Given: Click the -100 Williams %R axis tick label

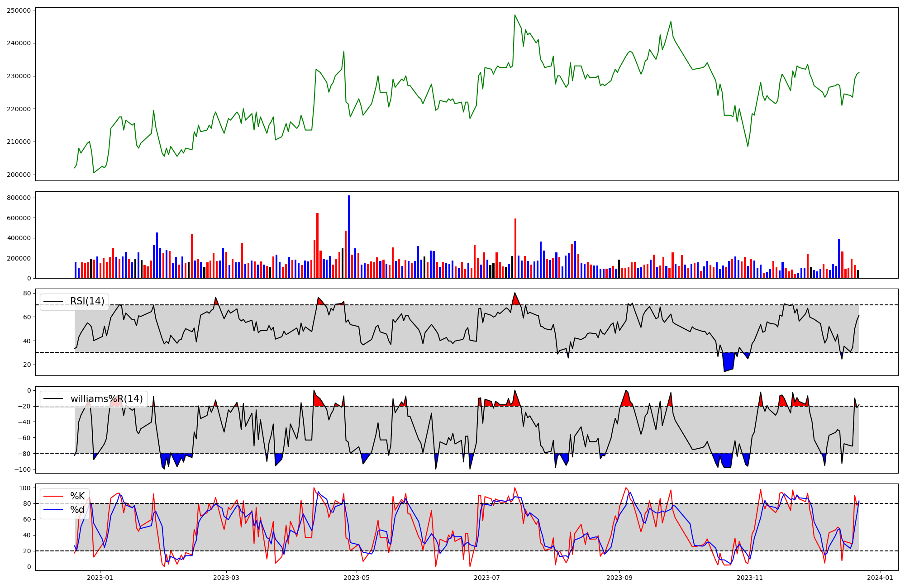Looking at the screenshot, I should (22, 469).
